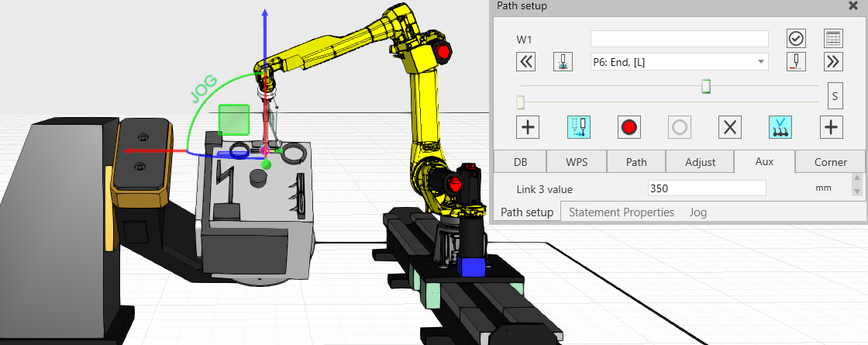Click the X delete point icon
The height and width of the screenshot is (345, 868).
coord(729,127)
